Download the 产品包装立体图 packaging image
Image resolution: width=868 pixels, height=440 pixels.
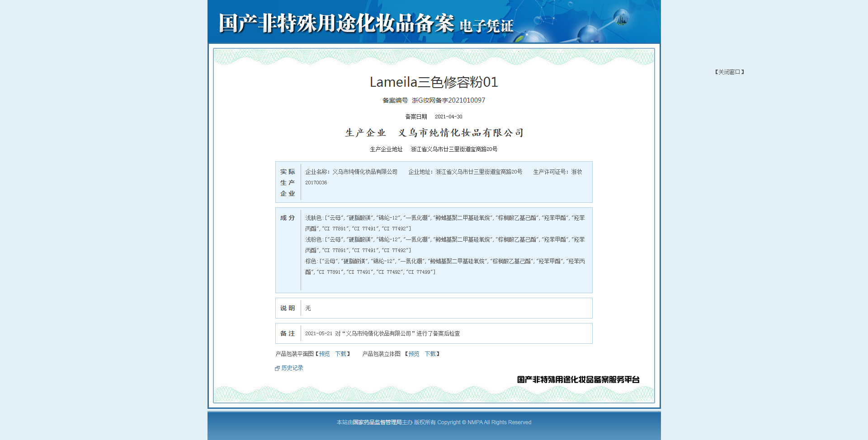[430, 354]
